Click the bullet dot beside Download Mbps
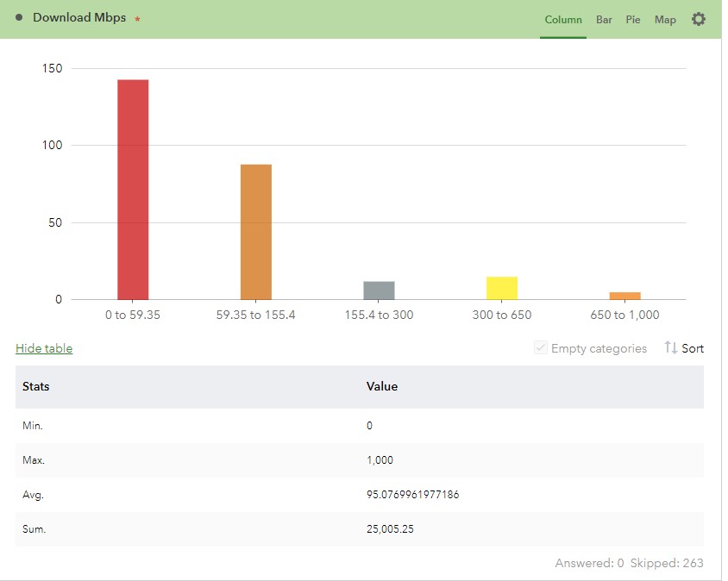The height and width of the screenshot is (581, 728). click(19, 17)
